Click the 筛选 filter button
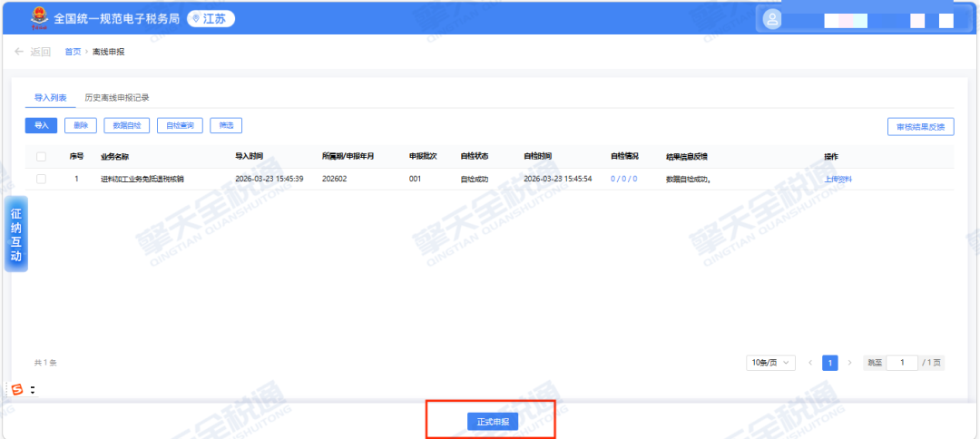The height and width of the screenshot is (439, 980). point(226,125)
